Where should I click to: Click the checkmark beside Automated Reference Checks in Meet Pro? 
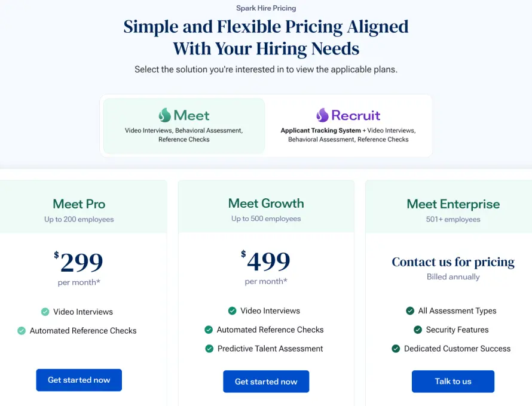point(22,330)
